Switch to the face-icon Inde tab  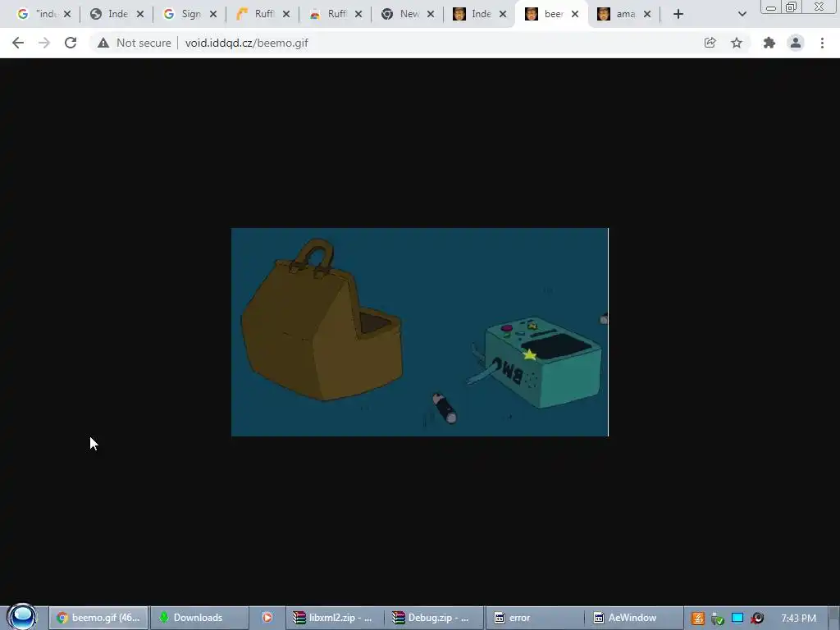[x=473, y=14]
